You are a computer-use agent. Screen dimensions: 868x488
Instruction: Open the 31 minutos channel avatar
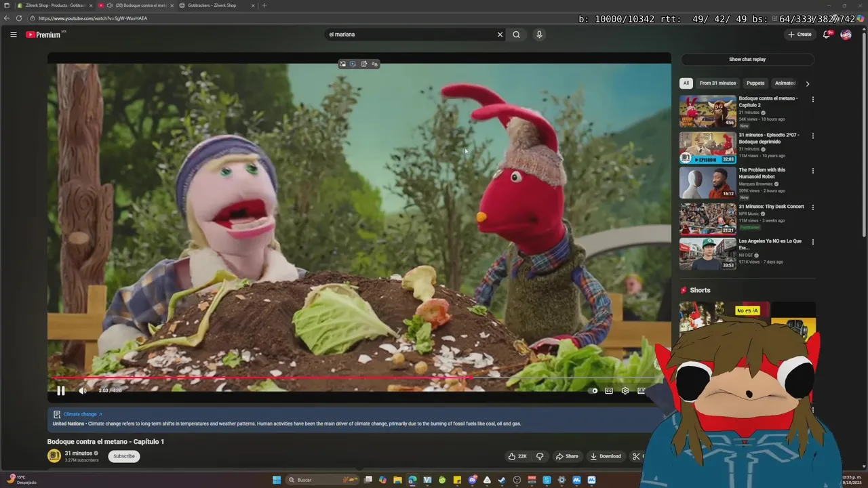54,456
